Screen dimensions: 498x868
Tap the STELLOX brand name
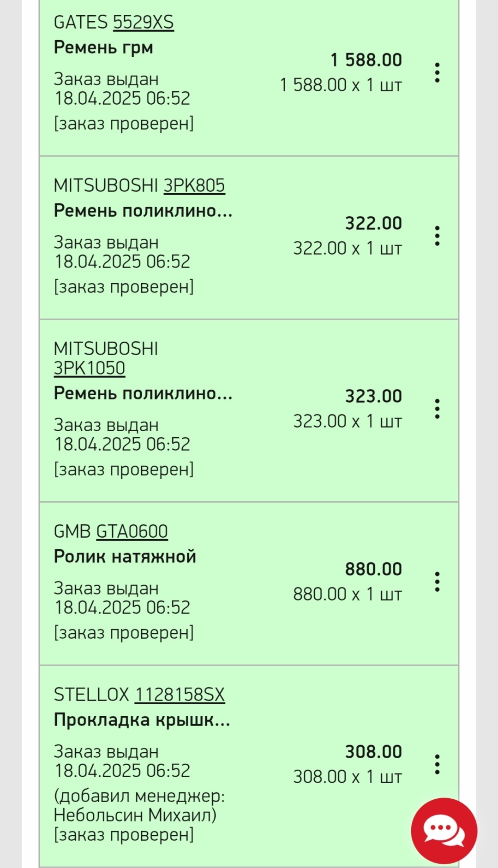91,695
